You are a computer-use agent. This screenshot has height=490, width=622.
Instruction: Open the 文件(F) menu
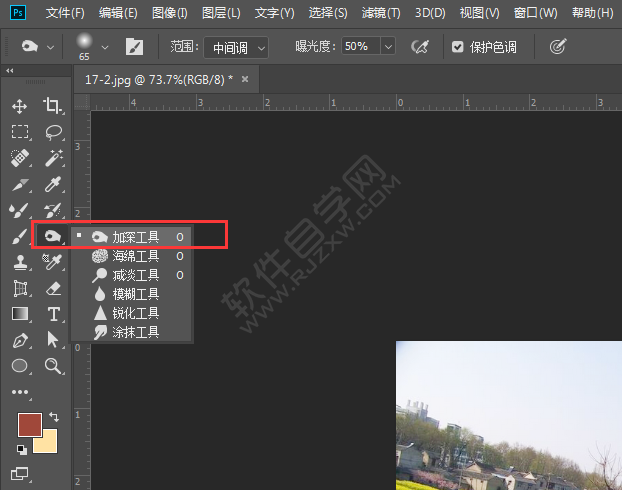point(65,13)
